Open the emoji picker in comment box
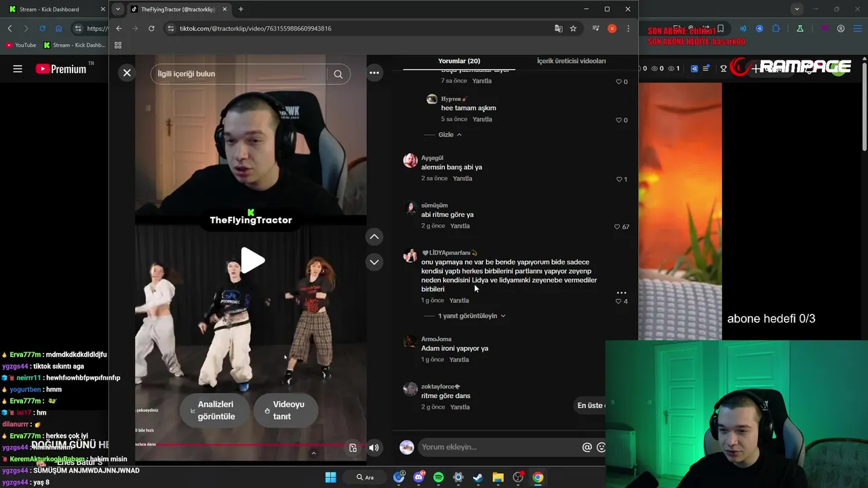Image resolution: width=868 pixels, height=488 pixels. coord(601,447)
